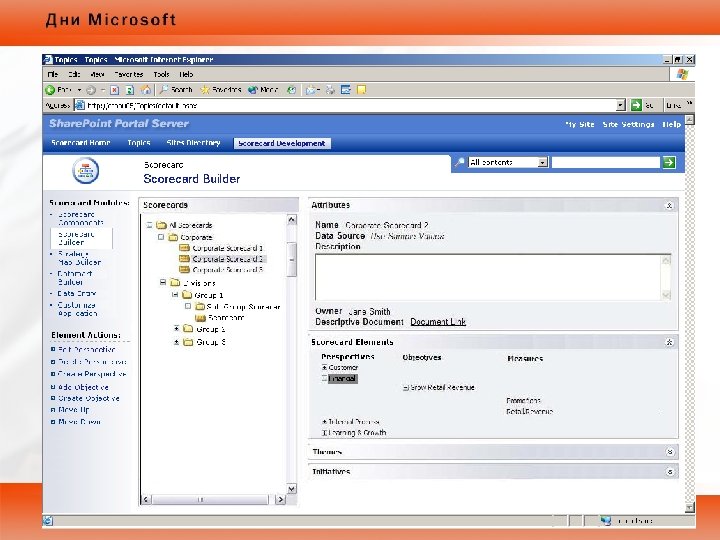720x540 pixels.
Task: Click the Scorecards tree horizontal scrollbar
Action: click(x=213, y=499)
